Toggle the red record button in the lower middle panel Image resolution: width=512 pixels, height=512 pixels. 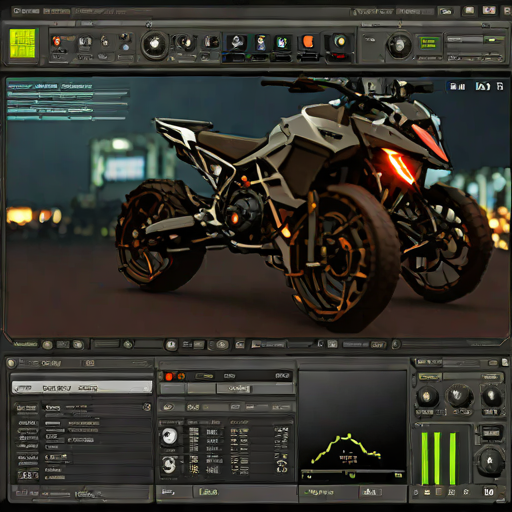(x=169, y=377)
